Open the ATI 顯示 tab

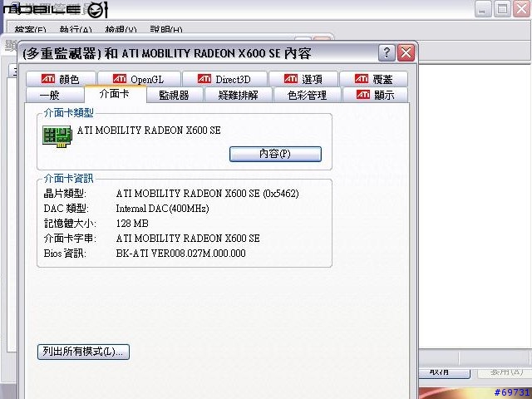coord(375,95)
